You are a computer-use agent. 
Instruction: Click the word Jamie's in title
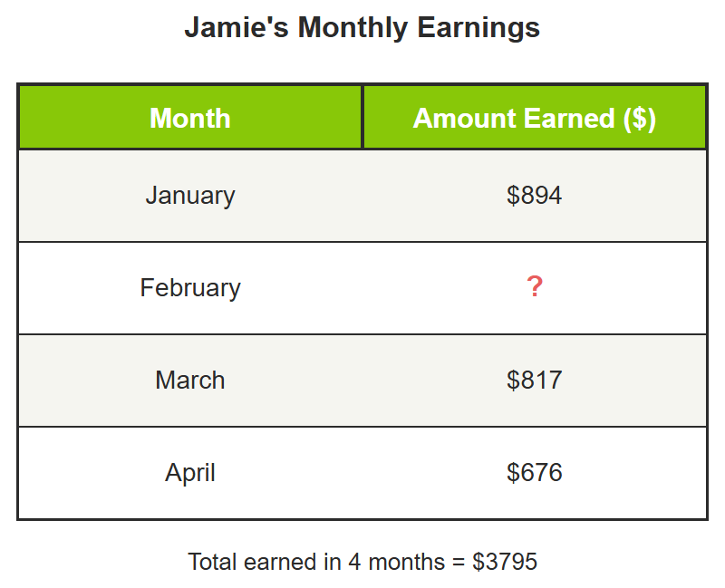click(237, 27)
